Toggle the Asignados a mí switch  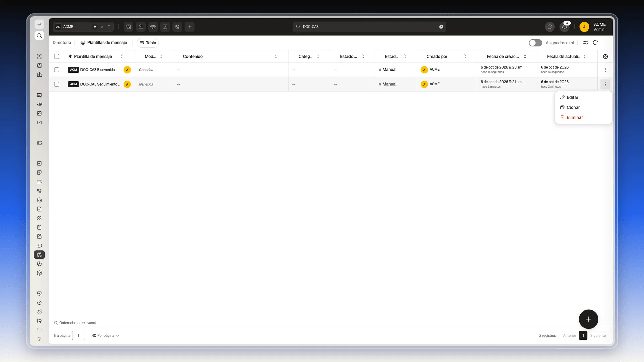(535, 43)
